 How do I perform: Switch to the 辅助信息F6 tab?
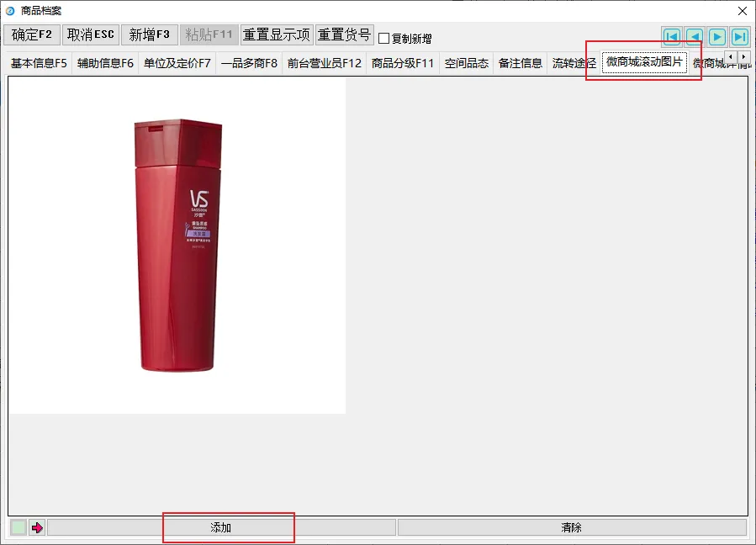pos(105,63)
